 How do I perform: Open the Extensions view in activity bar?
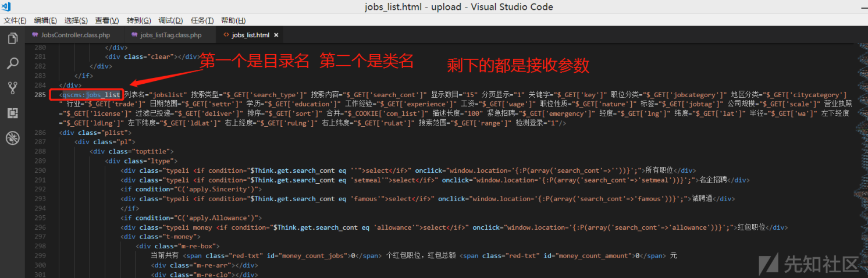tap(12, 113)
